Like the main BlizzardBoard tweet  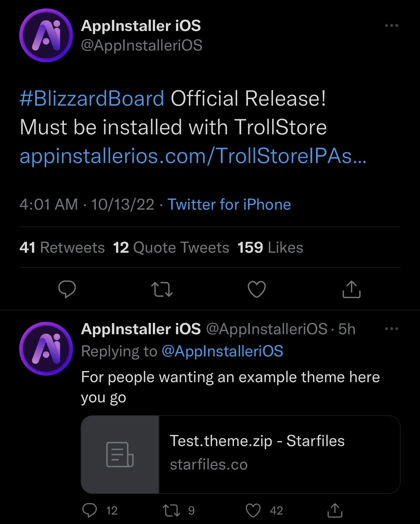coord(257,289)
